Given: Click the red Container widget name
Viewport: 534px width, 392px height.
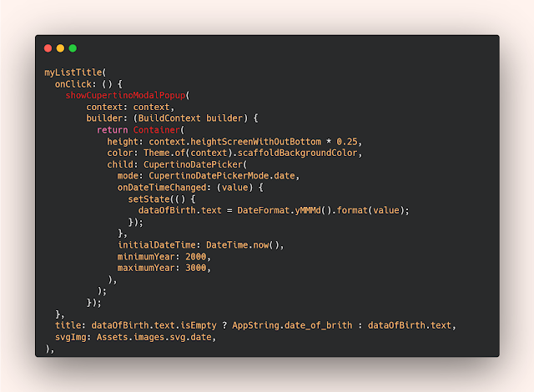Looking at the screenshot, I should pyautogui.click(x=157, y=130).
